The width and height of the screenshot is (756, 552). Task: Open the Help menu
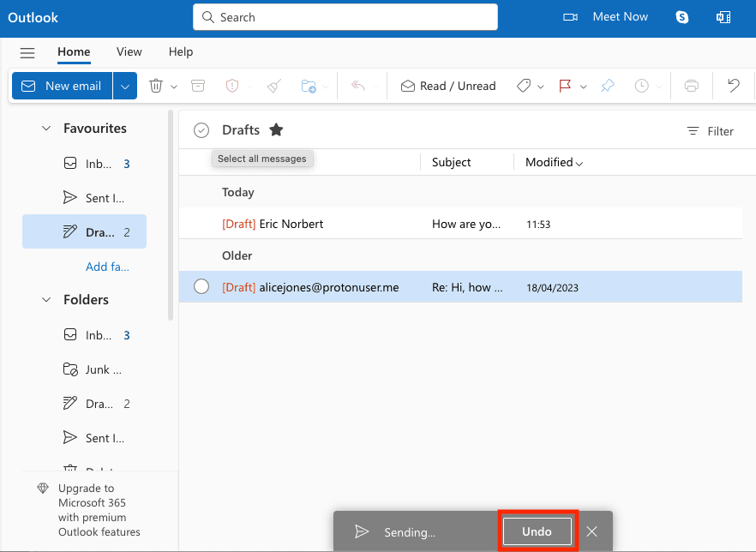click(x=181, y=51)
